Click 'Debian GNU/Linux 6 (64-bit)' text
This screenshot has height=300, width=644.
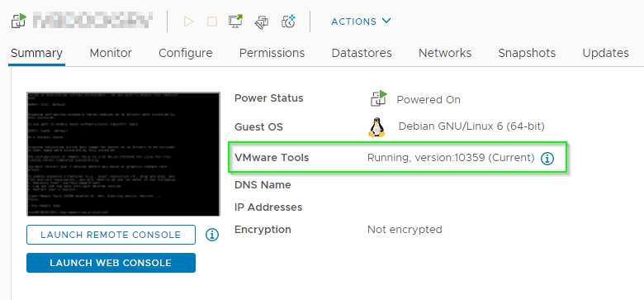coord(471,126)
